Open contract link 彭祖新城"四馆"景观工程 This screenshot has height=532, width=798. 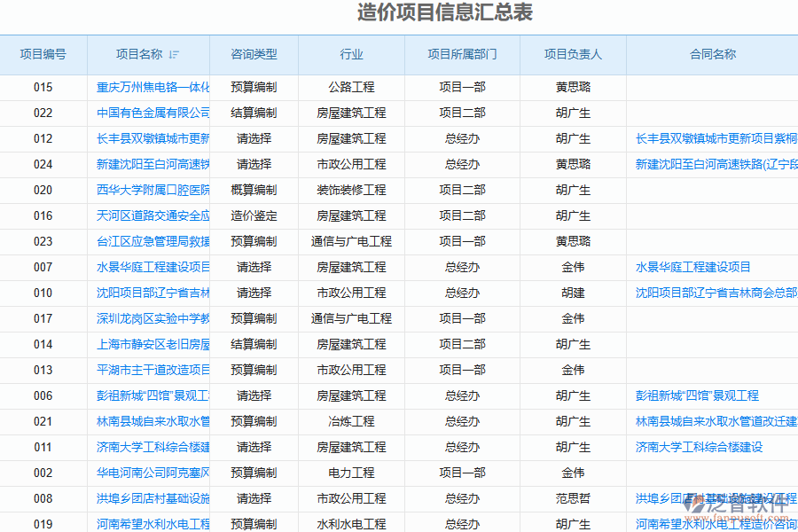tap(697, 395)
